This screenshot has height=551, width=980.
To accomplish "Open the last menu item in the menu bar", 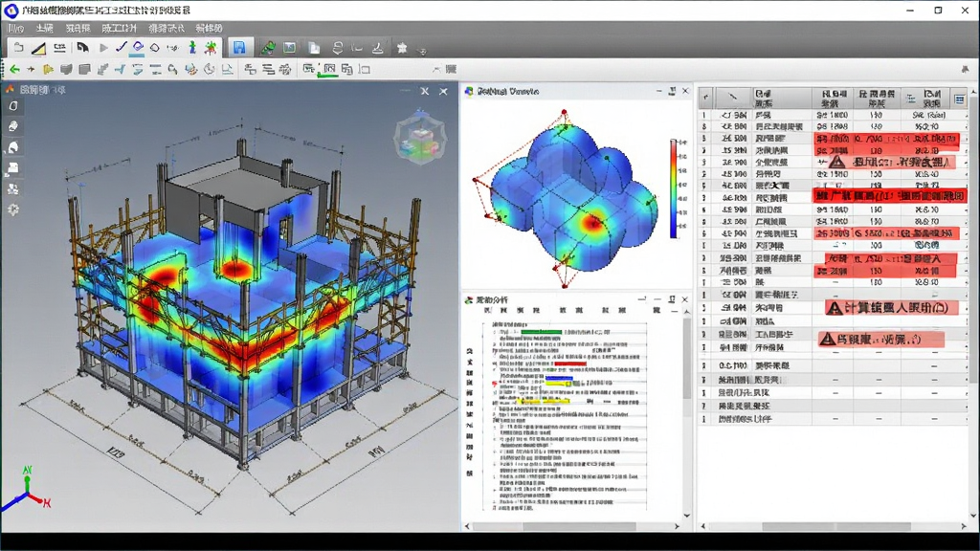I will (x=209, y=28).
